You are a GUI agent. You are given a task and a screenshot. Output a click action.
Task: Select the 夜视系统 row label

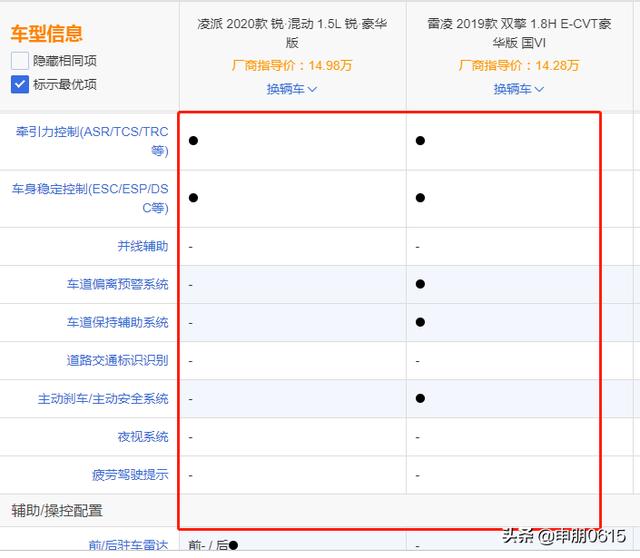(142, 437)
